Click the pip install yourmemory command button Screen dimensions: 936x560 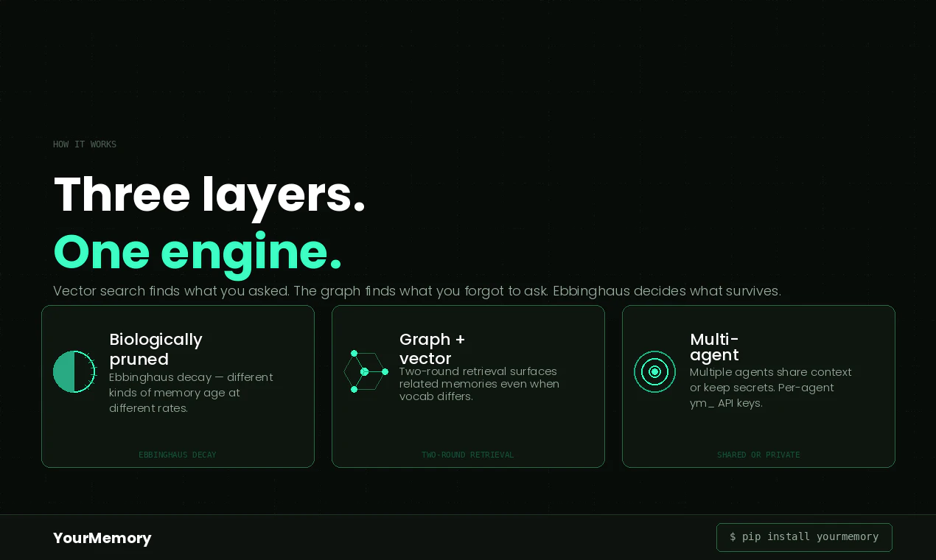pos(804,537)
